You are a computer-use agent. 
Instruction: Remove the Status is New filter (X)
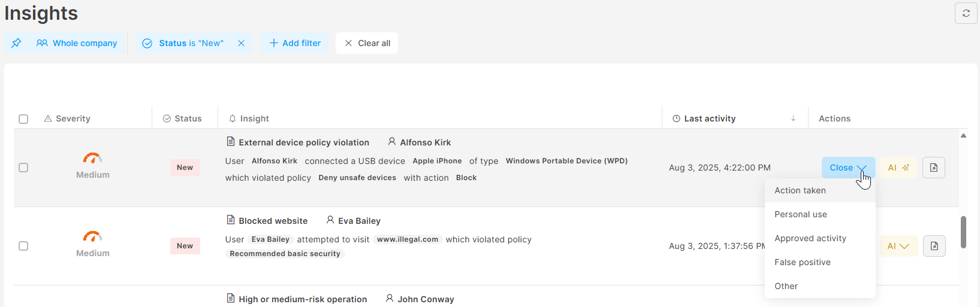coord(241,43)
